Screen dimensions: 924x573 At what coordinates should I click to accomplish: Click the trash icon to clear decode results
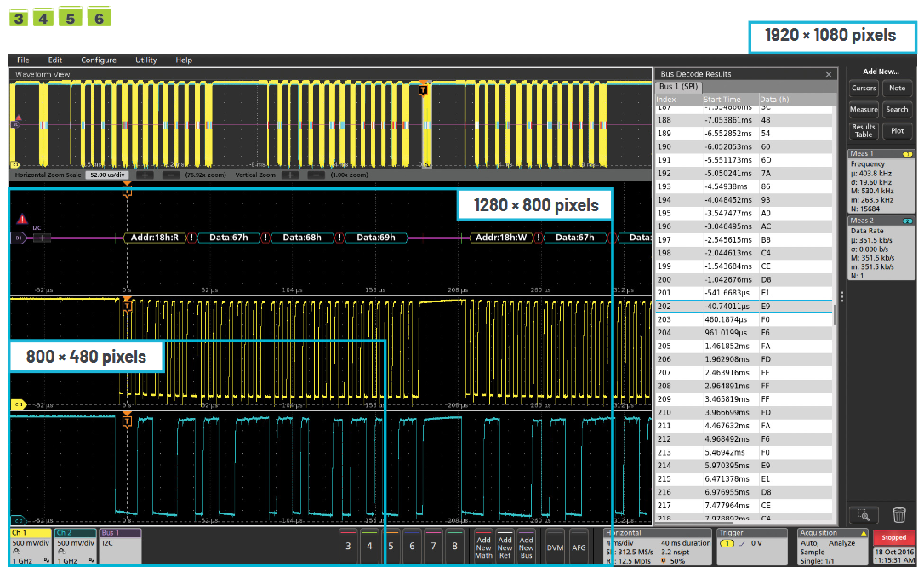point(898,515)
